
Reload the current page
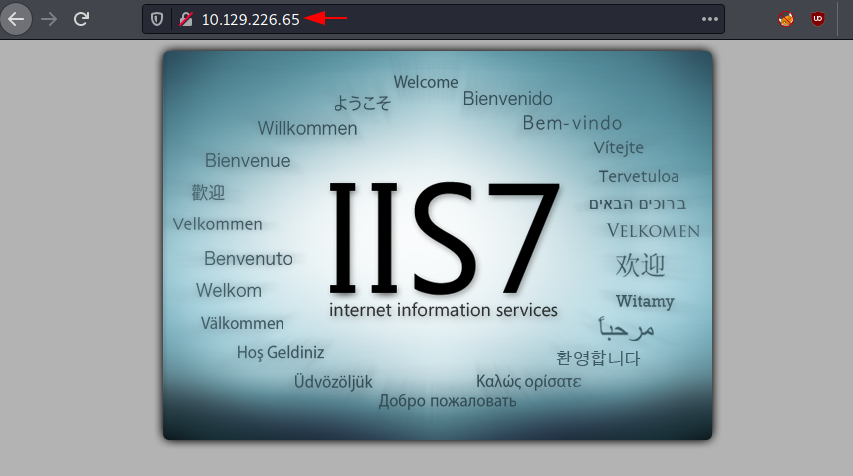(82, 19)
